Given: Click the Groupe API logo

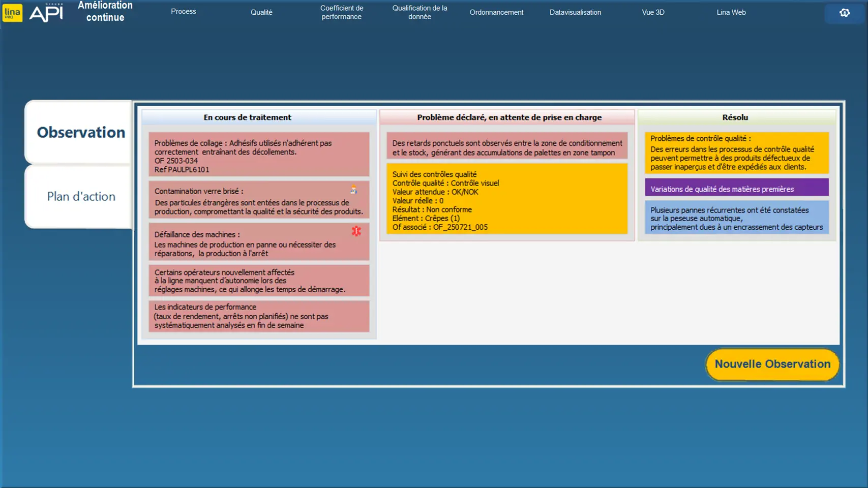Looking at the screenshot, I should coord(46,13).
